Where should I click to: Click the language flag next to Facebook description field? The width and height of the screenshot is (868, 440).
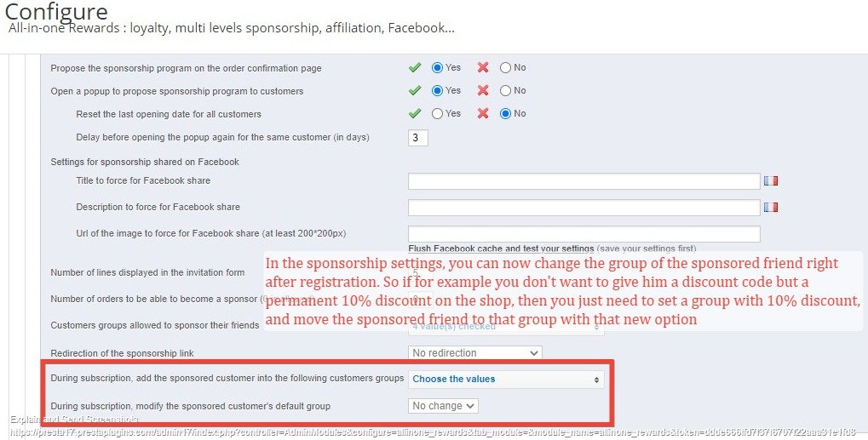(x=772, y=207)
